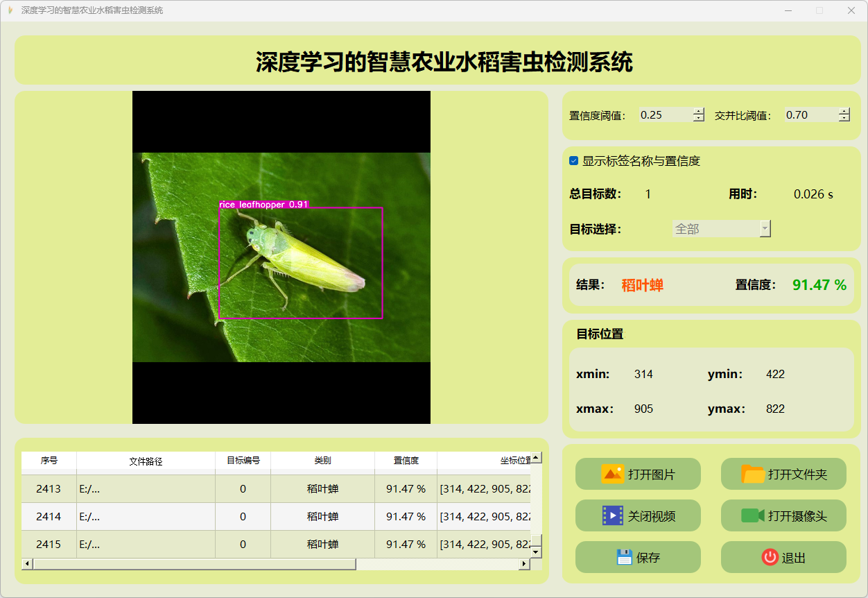Click the horizontal scrollbar of results table
This screenshot has height=598, width=868.
[194, 564]
